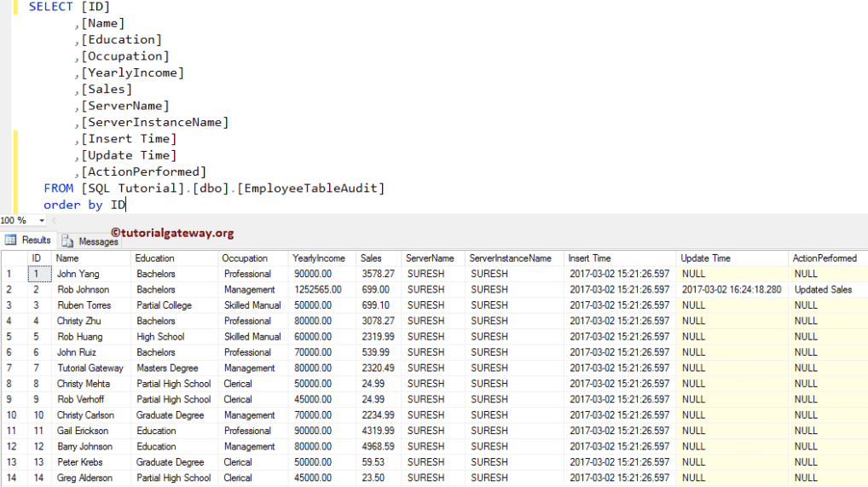This screenshot has width=868, height=487.
Task: Click '[ServerInstanceName]' in the query editor
Action: coord(155,123)
